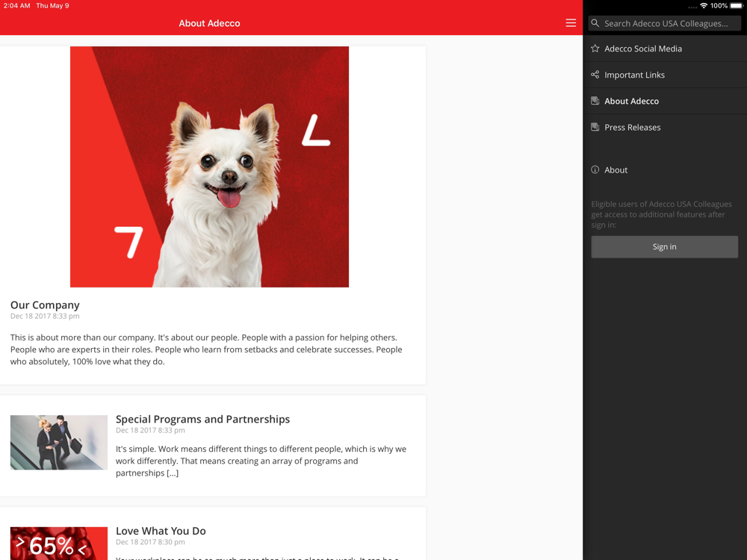Click the Our Company description paragraph

[206, 349]
